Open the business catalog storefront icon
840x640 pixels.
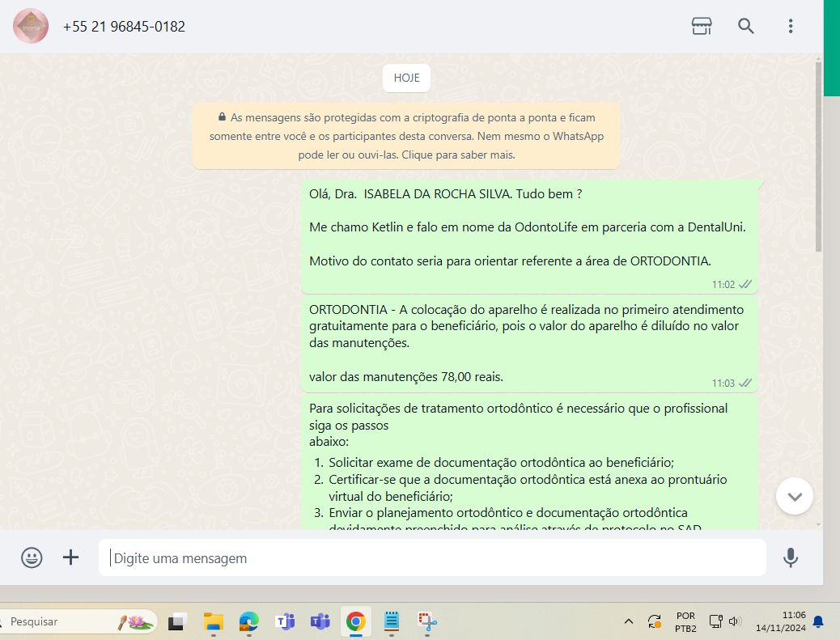pos(702,26)
